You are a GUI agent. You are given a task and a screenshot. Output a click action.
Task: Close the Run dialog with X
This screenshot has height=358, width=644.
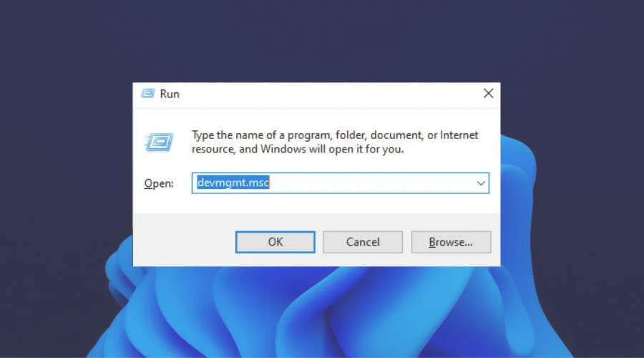tap(488, 94)
